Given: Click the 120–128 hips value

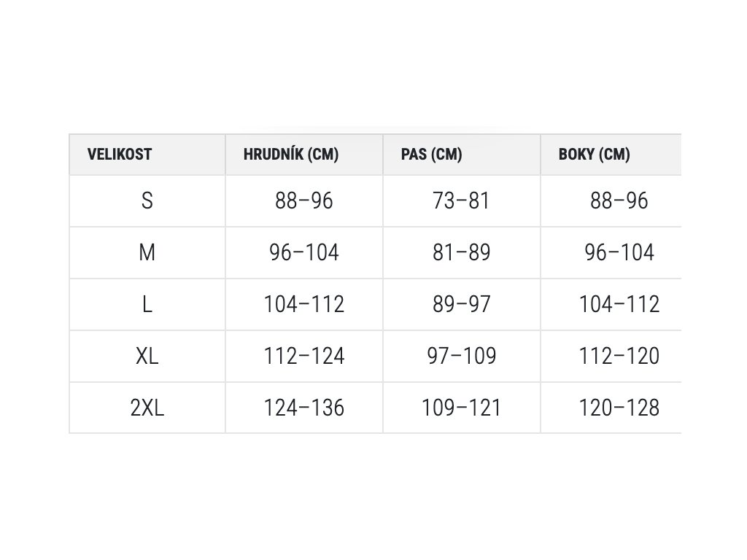Looking at the screenshot, I should coord(619,408).
